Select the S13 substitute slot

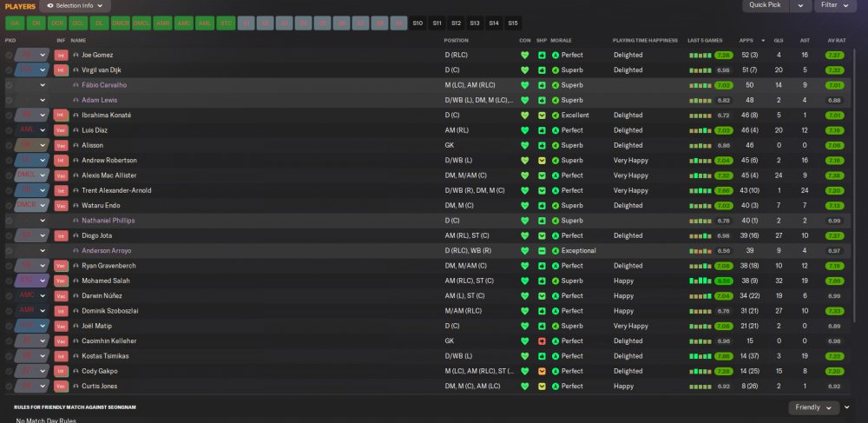coord(475,23)
